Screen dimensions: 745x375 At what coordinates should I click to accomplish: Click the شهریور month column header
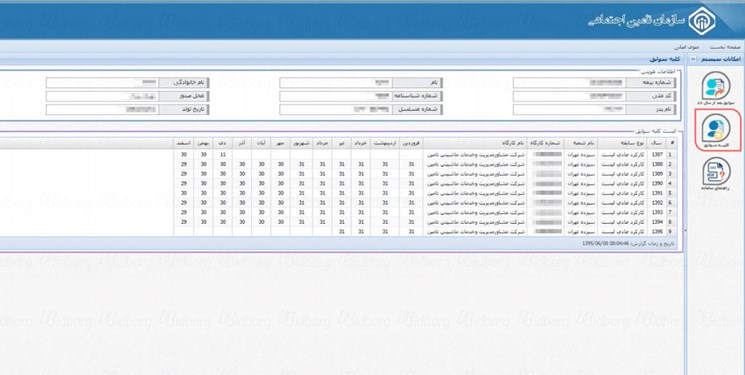point(301,143)
